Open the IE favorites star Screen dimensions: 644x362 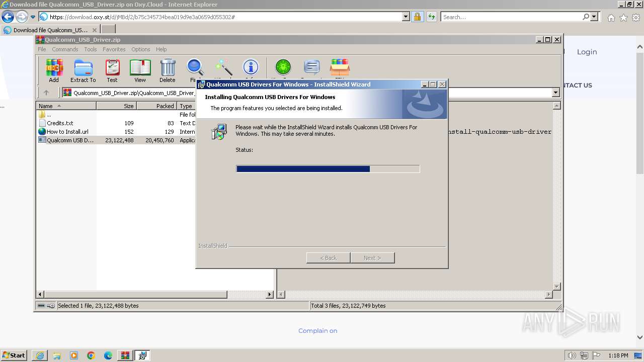click(623, 18)
